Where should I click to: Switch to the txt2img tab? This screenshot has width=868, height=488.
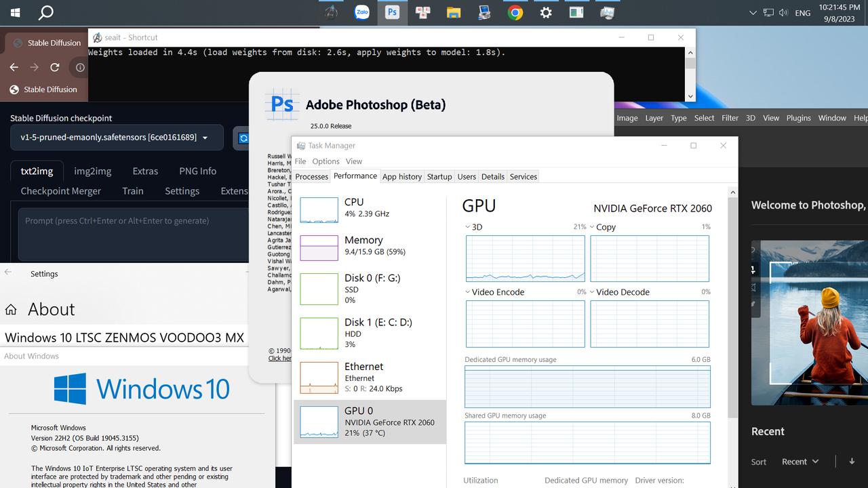coord(37,171)
